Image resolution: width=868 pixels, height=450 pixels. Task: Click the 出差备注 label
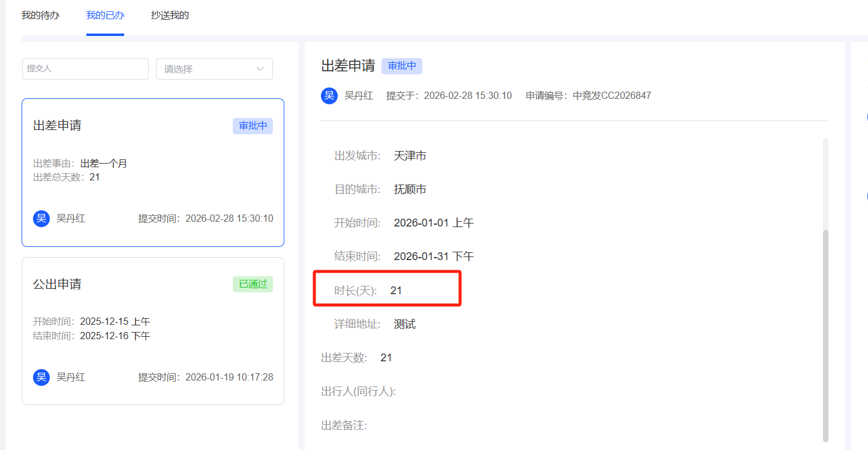click(344, 425)
